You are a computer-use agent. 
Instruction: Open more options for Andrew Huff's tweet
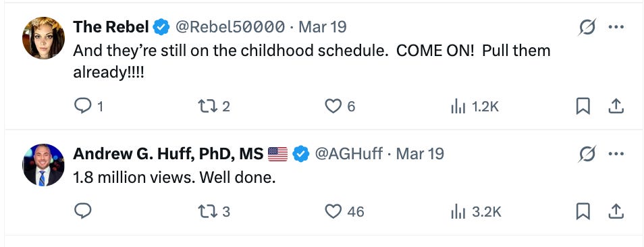616,155
